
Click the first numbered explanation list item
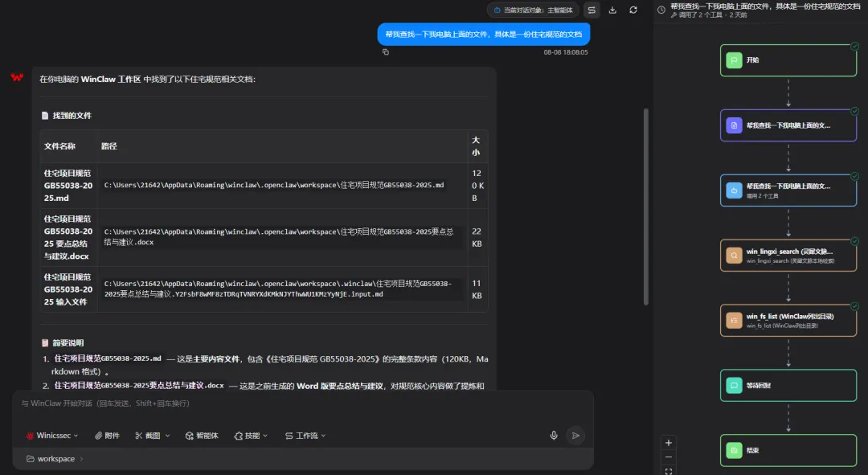[x=266, y=366]
